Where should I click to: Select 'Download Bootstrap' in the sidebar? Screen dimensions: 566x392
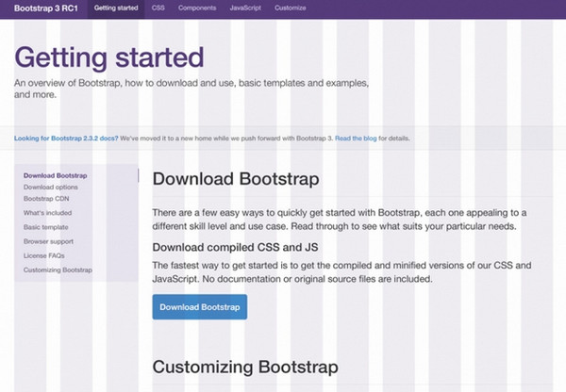coord(56,175)
